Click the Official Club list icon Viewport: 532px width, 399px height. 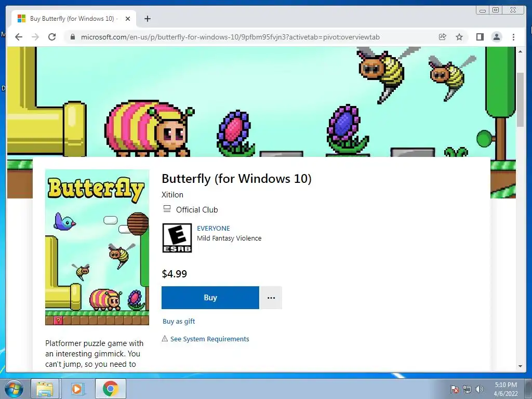(167, 209)
